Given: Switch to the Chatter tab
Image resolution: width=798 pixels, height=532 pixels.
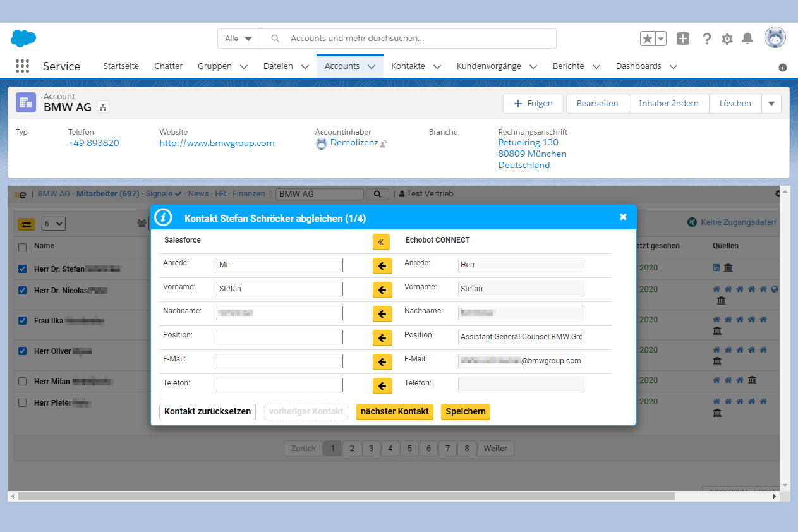Looking at the screenshot, I should pyautogui.click(x=168, y=66).
